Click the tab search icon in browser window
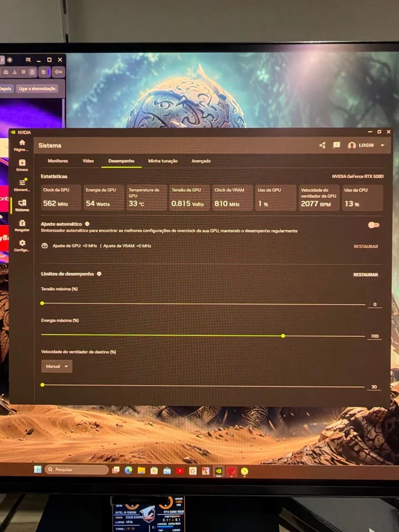 (28, 60)
